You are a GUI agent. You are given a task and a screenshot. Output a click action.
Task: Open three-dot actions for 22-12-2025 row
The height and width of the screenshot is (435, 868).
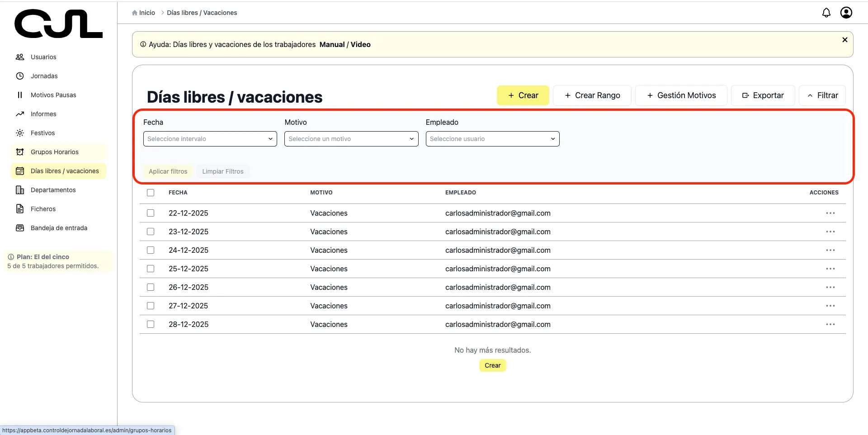click(830, 213)
